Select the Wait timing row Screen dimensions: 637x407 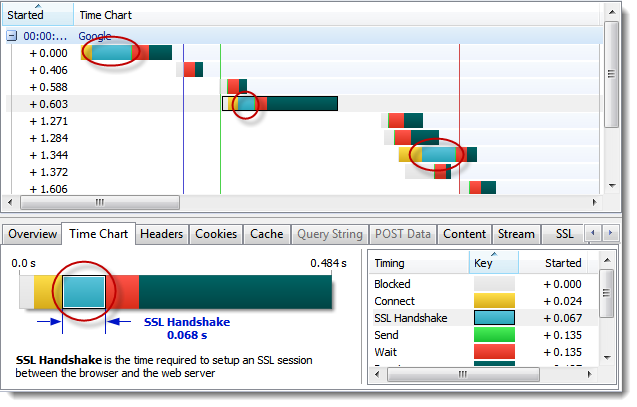pos(483,352)
